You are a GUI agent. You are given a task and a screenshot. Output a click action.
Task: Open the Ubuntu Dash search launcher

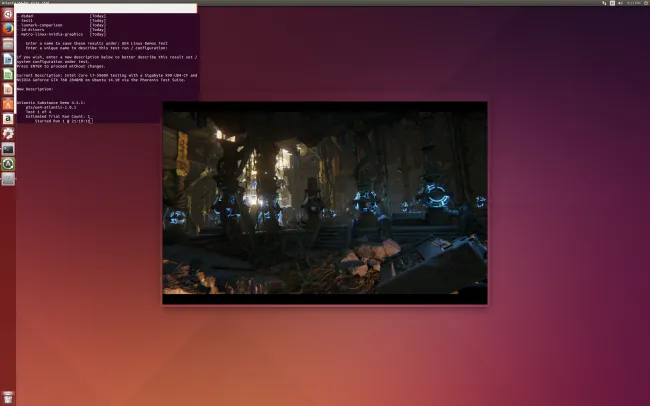click(8, 14)
